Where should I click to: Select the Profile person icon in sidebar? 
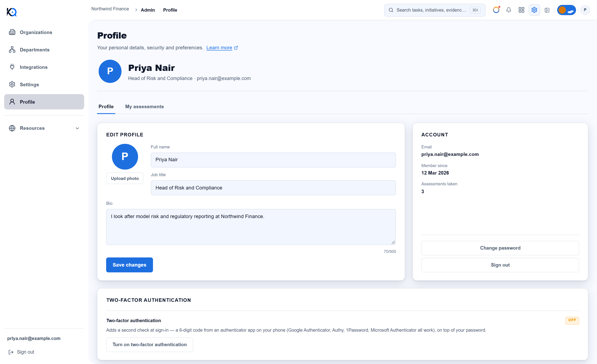click(x=12, y=102)
